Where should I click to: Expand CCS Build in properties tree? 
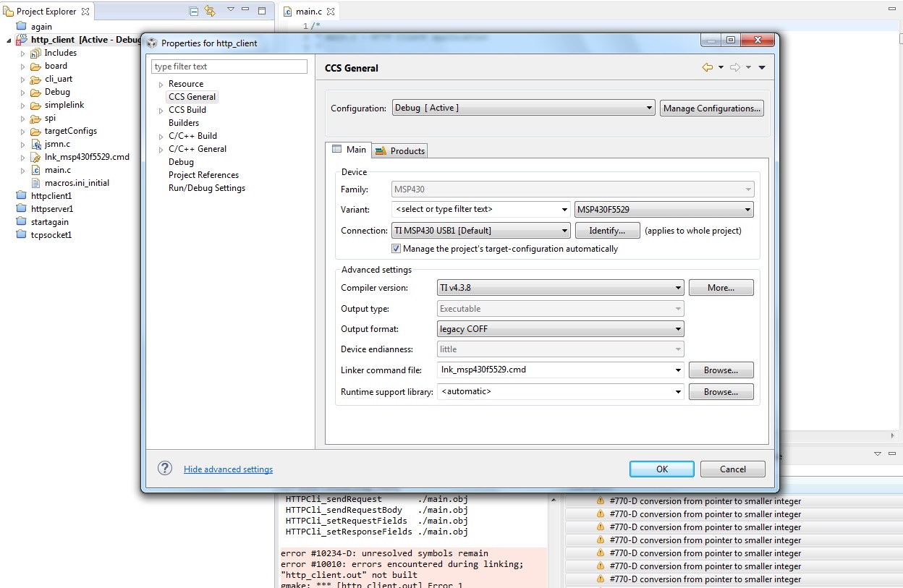click(x=161, y=111)
